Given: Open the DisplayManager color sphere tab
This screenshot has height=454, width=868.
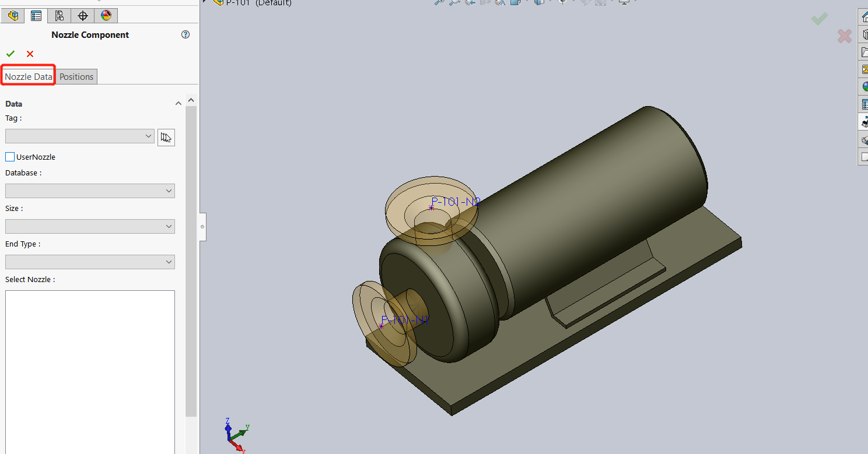Looking at the screenshot, I should tap(106, 15).
